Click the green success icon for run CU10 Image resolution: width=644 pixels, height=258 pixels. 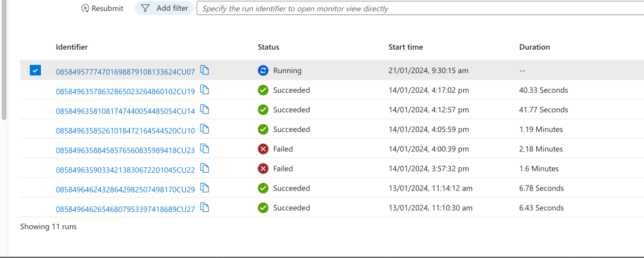click(x=263, y=129)
